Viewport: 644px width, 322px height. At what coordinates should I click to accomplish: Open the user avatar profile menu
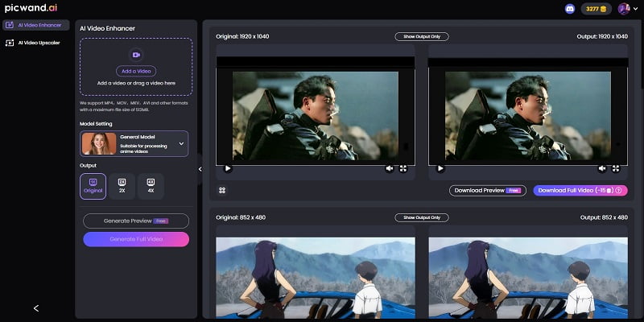point(623,9)
